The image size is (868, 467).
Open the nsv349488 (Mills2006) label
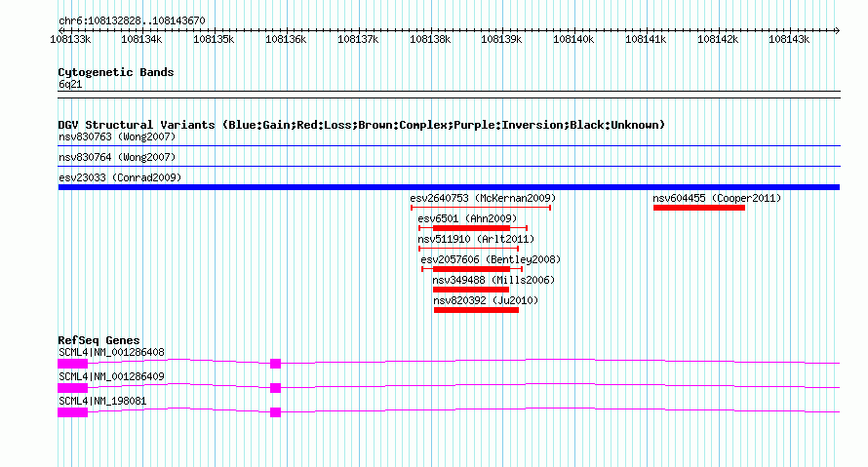(493, 280)
